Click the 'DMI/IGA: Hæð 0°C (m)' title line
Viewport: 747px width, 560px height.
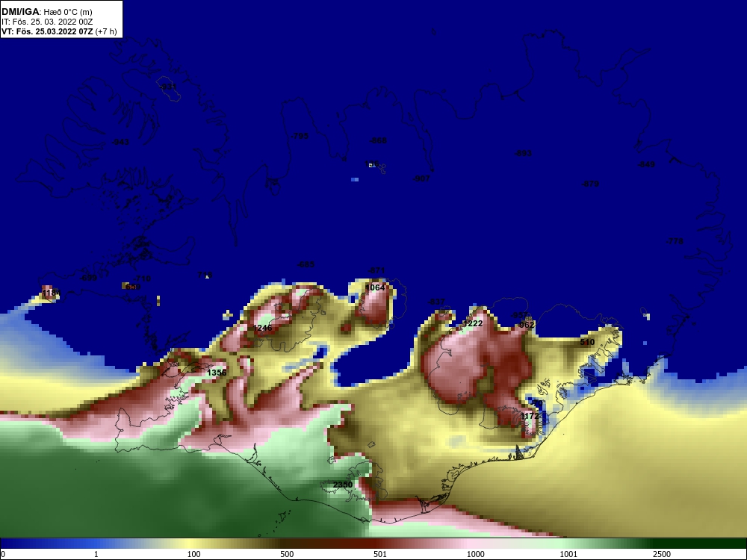(46, 12)
